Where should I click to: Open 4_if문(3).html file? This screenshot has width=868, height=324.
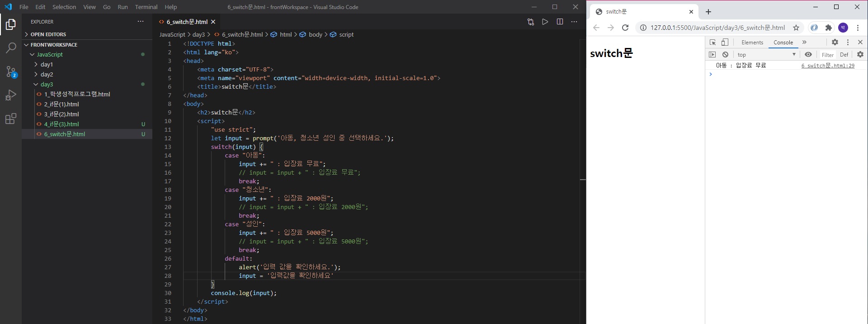click(61, 124)
